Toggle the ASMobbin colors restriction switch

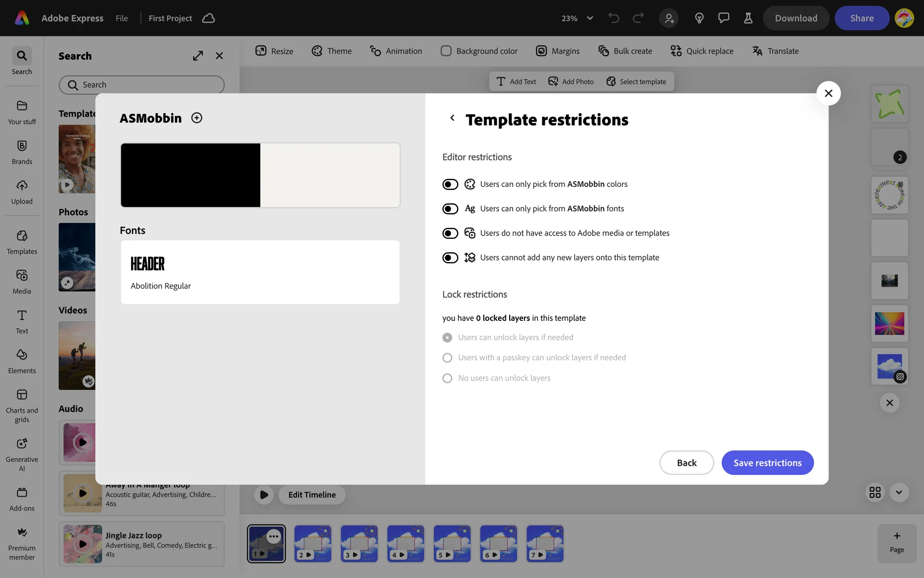click(450, 184)
